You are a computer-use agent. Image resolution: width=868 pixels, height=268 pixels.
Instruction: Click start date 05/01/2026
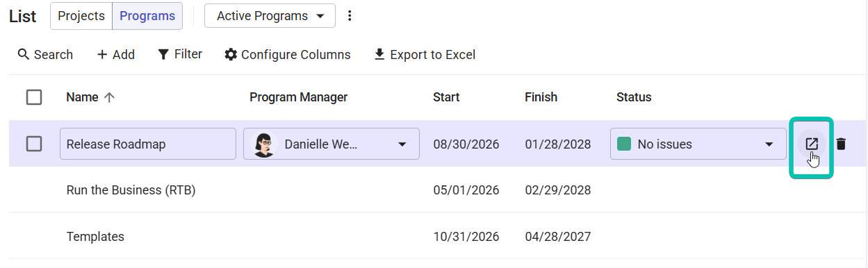click(466, 190)
